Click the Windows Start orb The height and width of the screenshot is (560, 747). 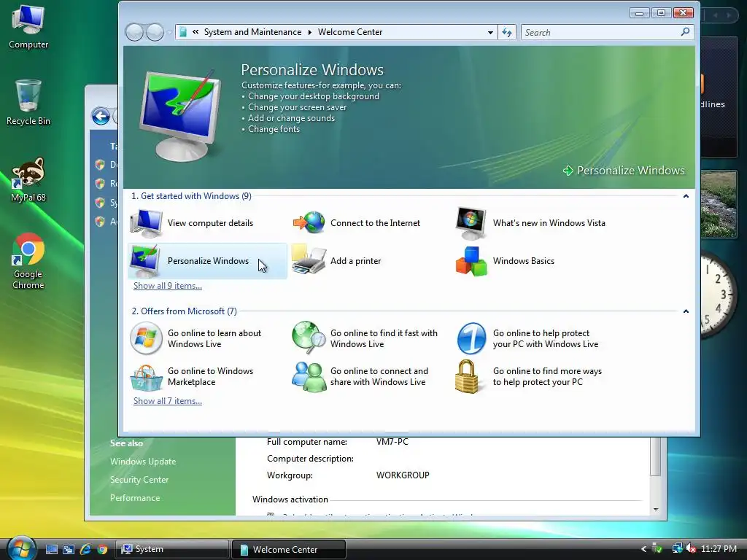coord(21,548)
